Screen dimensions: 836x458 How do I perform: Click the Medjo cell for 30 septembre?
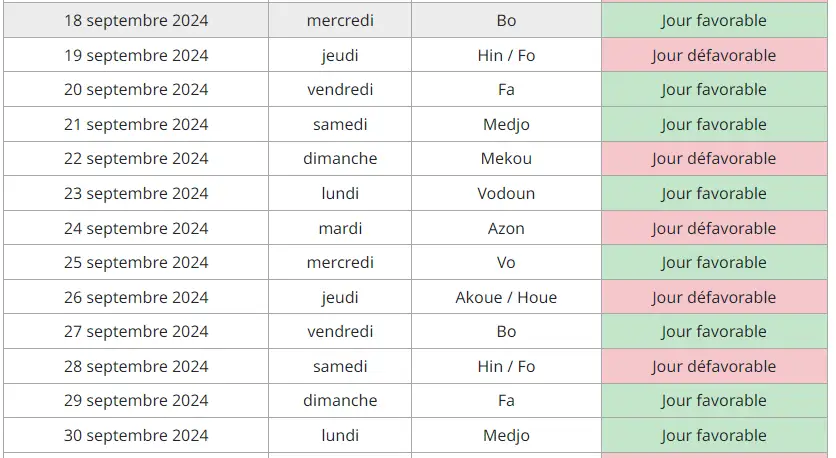pyautogui.click(x=506, y=435)
